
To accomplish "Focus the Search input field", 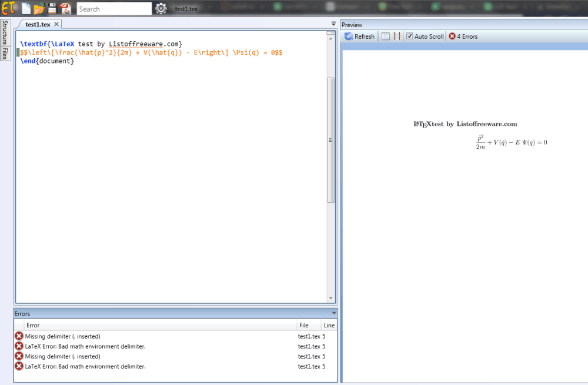I will 115,9.
